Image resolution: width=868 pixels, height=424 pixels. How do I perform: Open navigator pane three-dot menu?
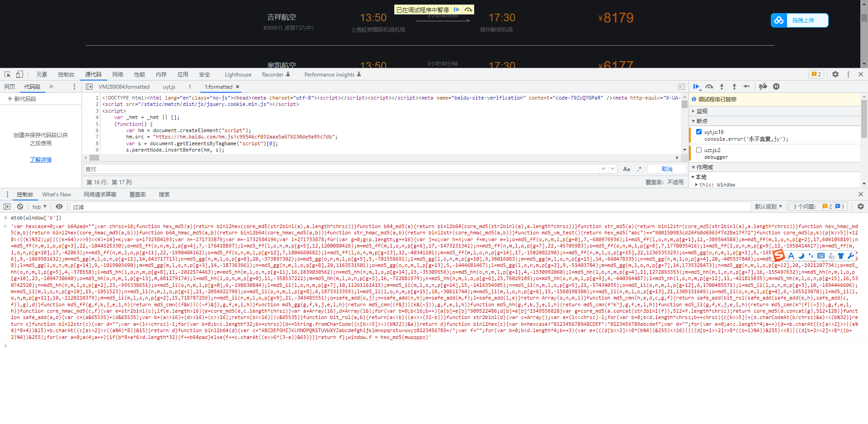[x=75, y=86]
